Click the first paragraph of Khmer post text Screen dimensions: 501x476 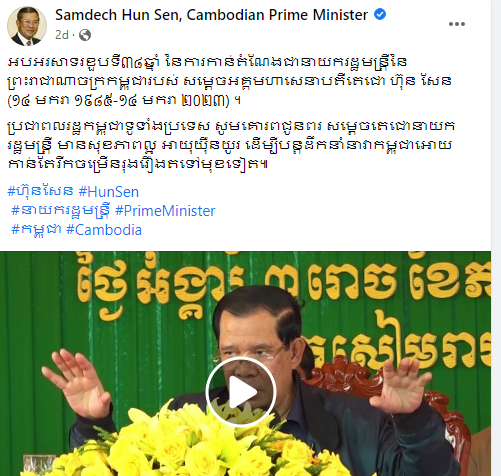[230, 81]
